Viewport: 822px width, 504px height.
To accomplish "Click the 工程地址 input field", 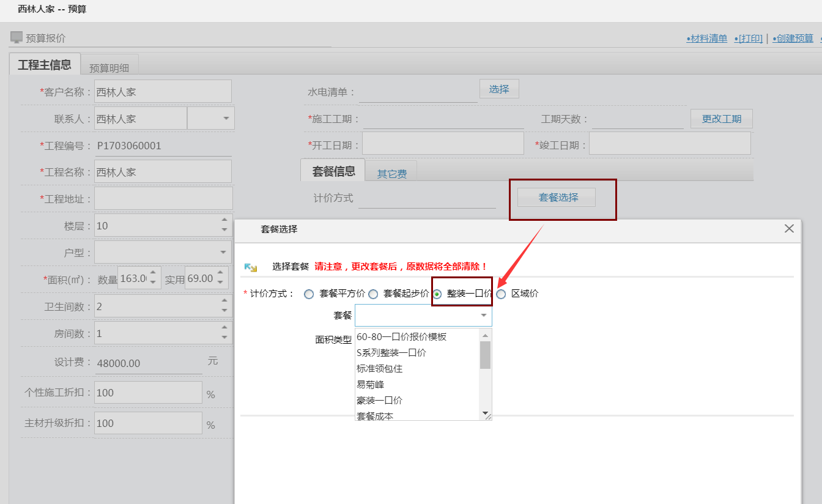I will coord(163,199).
